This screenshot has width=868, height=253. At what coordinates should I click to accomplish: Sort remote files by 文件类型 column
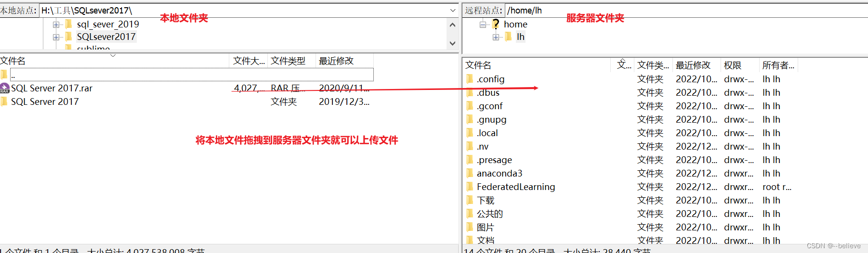coord(653,65)
